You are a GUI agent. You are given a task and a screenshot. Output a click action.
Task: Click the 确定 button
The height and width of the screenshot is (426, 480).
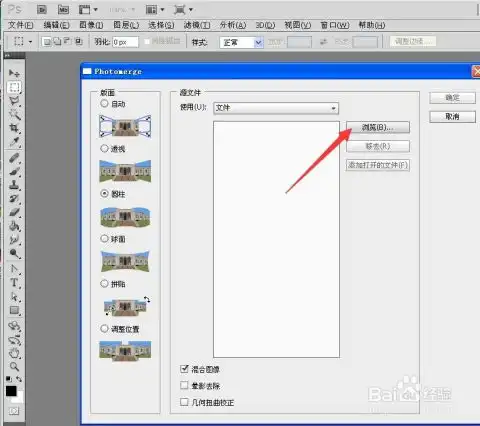pyautogui.click(x=452, y=98)
